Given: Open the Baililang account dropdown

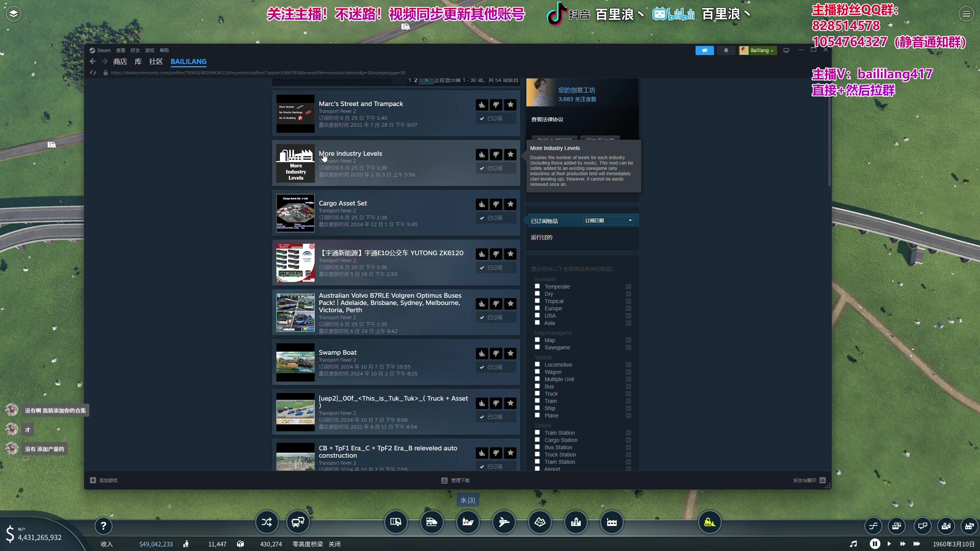Looking at the screenshot, I should (x=758, y=51).
